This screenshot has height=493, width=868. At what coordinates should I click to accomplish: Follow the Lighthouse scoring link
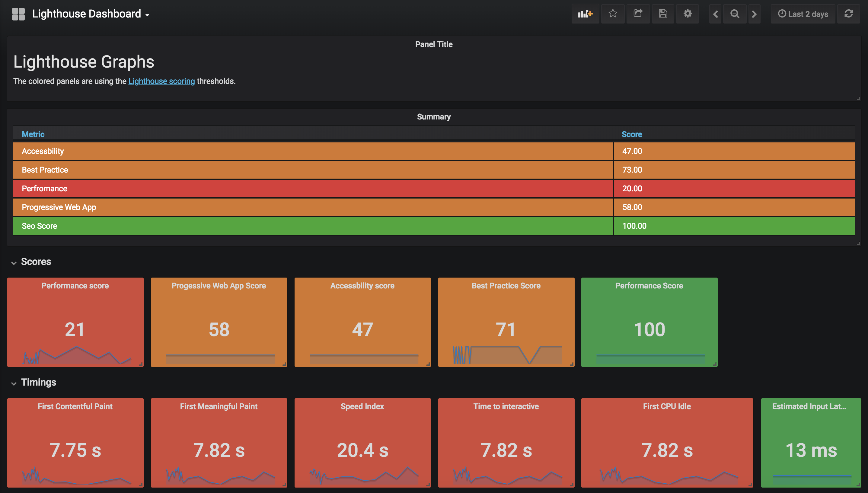tap(161, 81)
